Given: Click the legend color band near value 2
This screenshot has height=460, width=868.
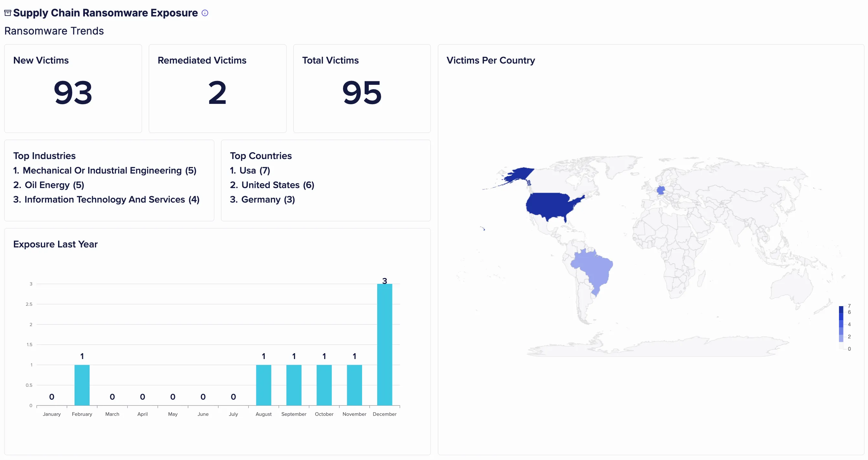Looking at the screenshot, I should 841,338.
